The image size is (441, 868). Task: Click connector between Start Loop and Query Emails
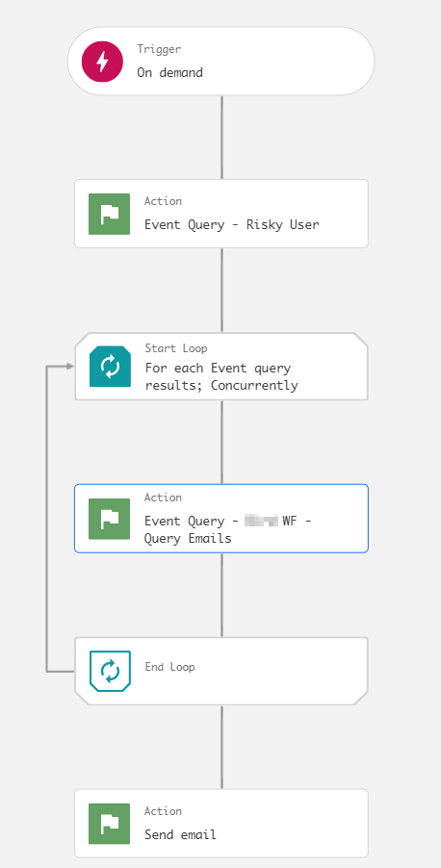tap(222, 443)
